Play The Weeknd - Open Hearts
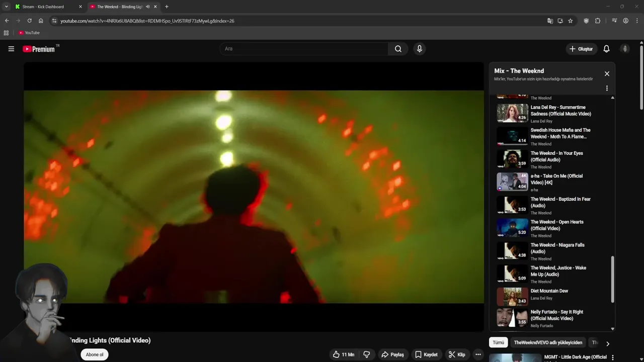644x362 pixels. tap(551, 228)
